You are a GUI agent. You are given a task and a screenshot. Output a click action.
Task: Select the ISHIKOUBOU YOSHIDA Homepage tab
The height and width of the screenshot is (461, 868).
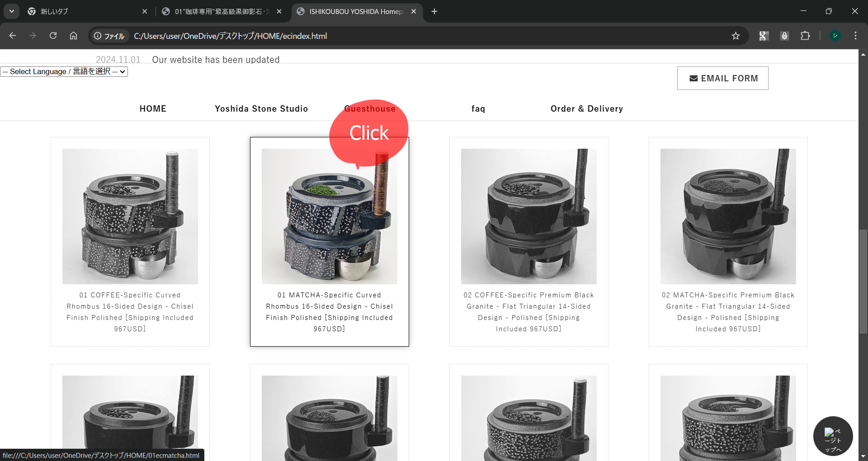357,11
